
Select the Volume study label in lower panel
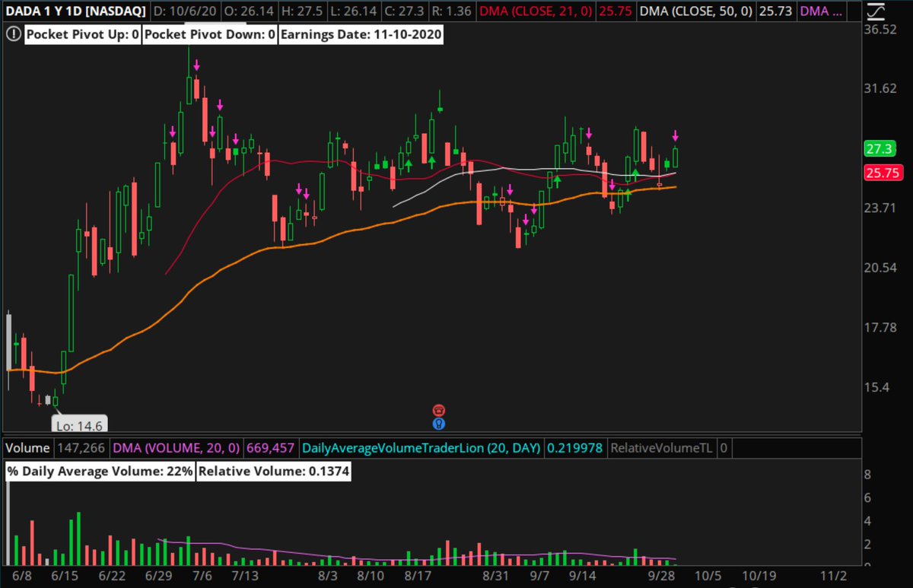coord(28,449)
